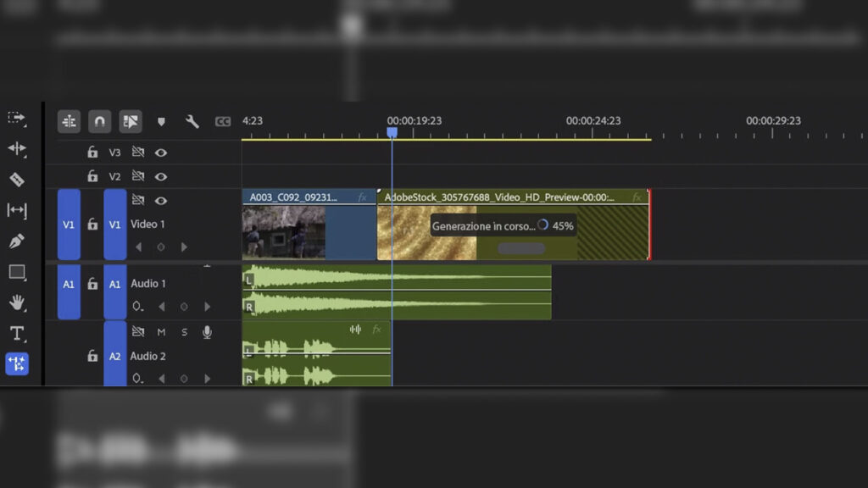Click the Generative Extend tool icon
Viewport: 868px width, 488px height.
click(16, 364)
